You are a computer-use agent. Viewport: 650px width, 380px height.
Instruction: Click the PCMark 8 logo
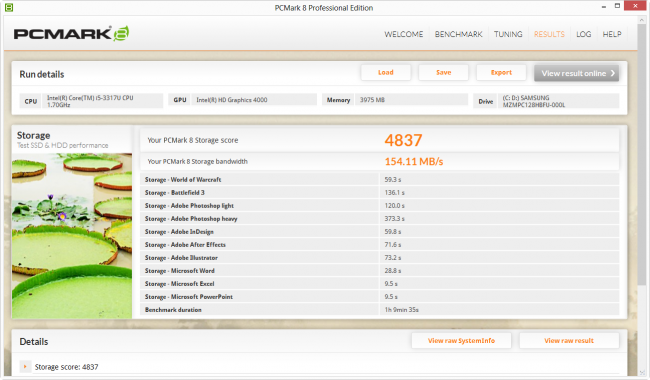pos(71,34)
